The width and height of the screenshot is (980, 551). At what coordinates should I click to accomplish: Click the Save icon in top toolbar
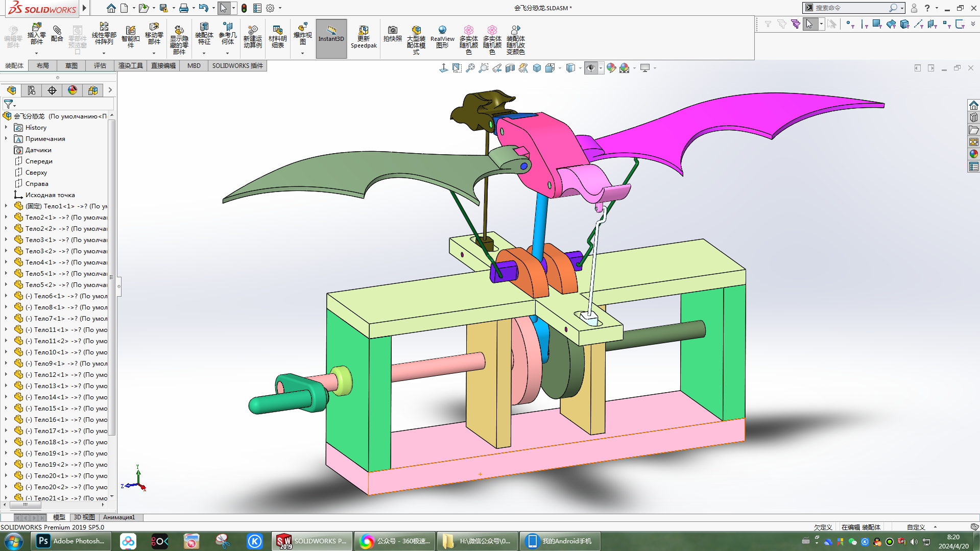[x=163, y=8]
